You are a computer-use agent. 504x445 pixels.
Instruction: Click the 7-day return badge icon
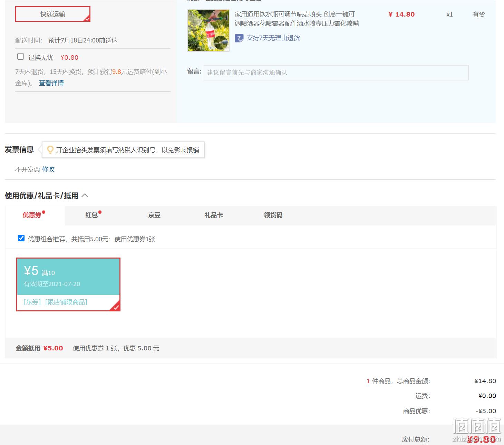tap(239, 38)
